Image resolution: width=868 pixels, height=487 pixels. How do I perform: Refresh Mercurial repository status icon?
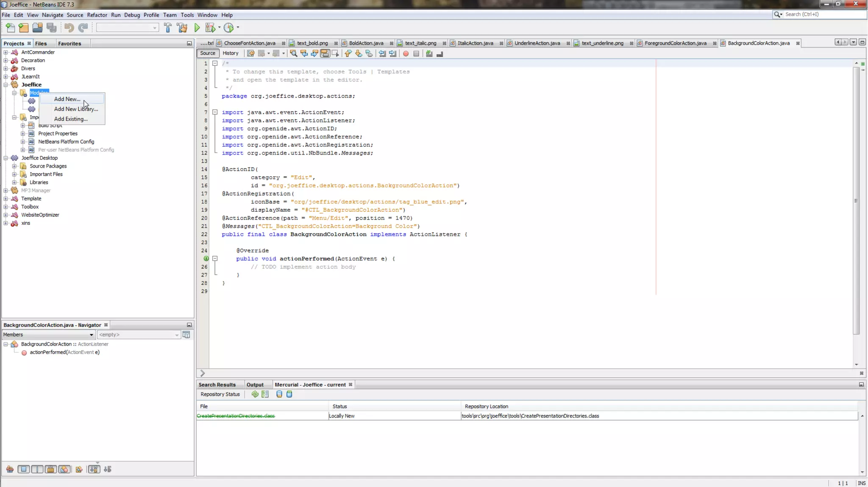(255, 394)
